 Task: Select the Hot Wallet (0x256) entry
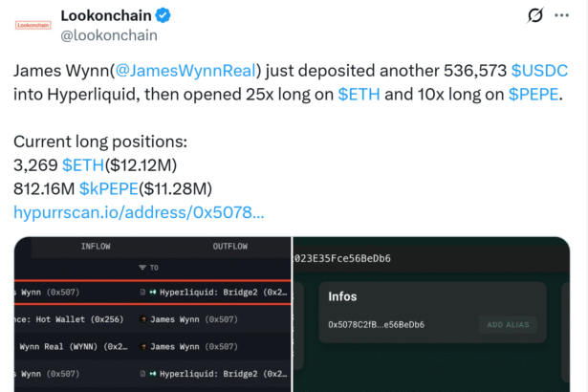point(67,319)
